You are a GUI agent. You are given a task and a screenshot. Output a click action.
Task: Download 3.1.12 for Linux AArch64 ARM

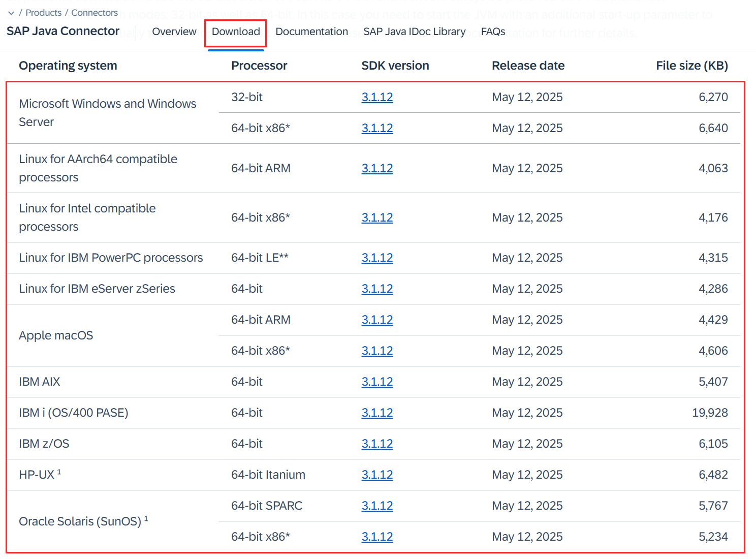[x=377, y=168]
